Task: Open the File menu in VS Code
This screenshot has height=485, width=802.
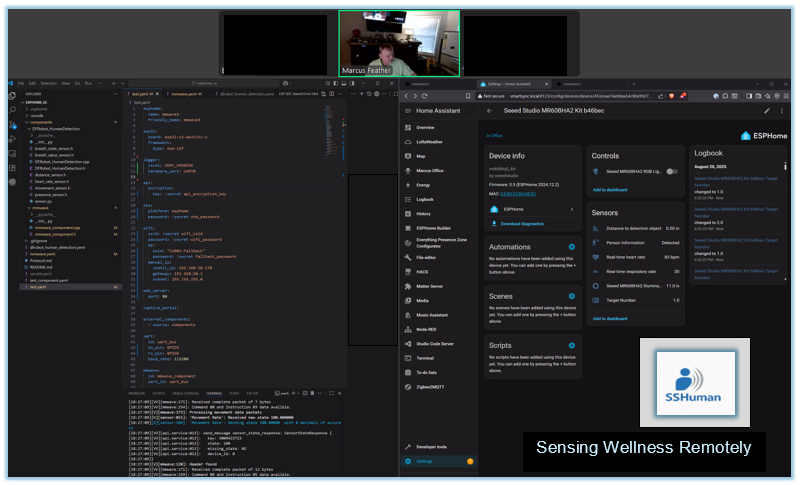Action: click(x=21, y=83)
